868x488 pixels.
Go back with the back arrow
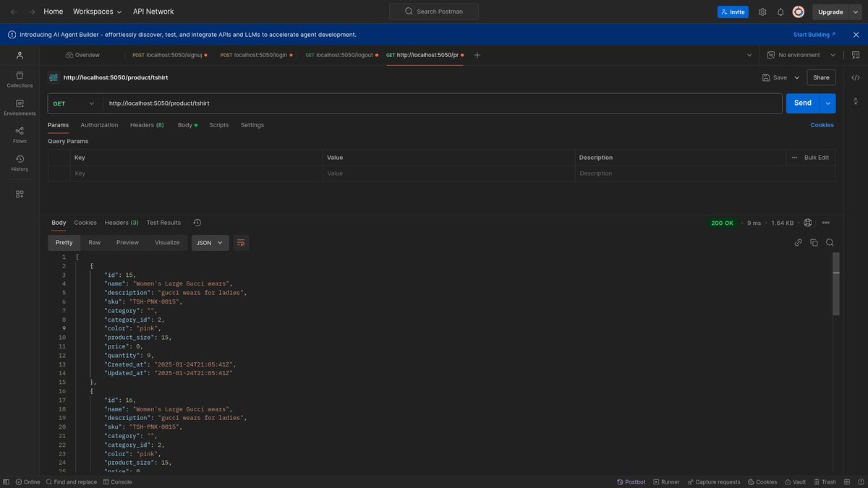click(14, 12)
